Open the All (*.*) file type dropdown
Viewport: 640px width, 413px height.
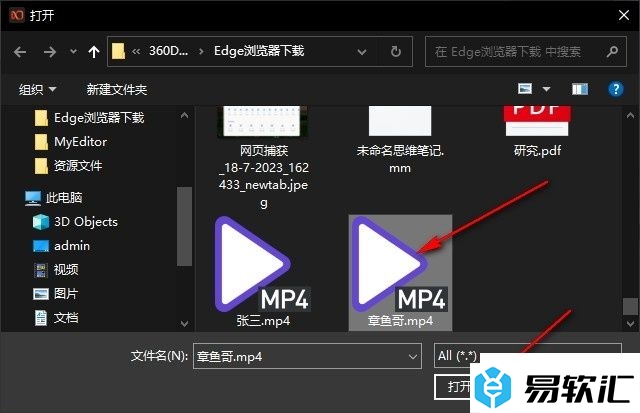pyautogui.click(x=527, y=355)
